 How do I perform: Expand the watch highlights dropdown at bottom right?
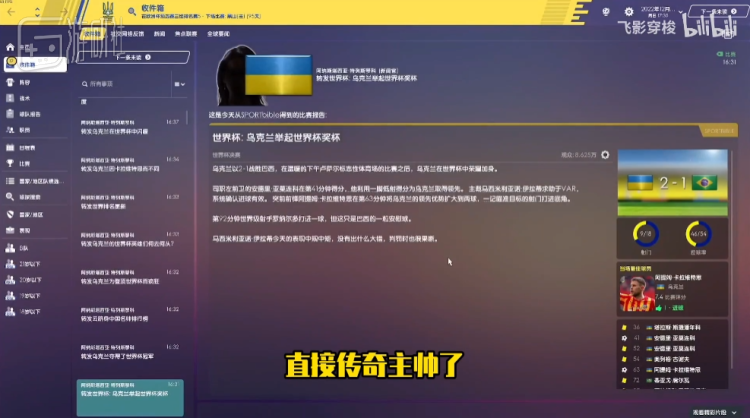pyautogui.click(x=734, y=412)
